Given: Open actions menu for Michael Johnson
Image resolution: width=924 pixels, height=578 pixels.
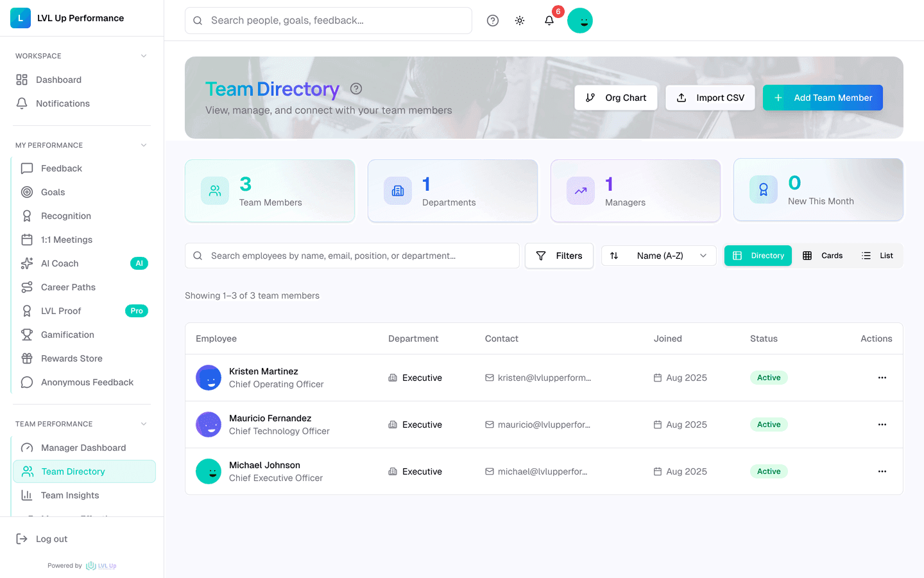Looking at the screenshot, I should pos(882,471).
